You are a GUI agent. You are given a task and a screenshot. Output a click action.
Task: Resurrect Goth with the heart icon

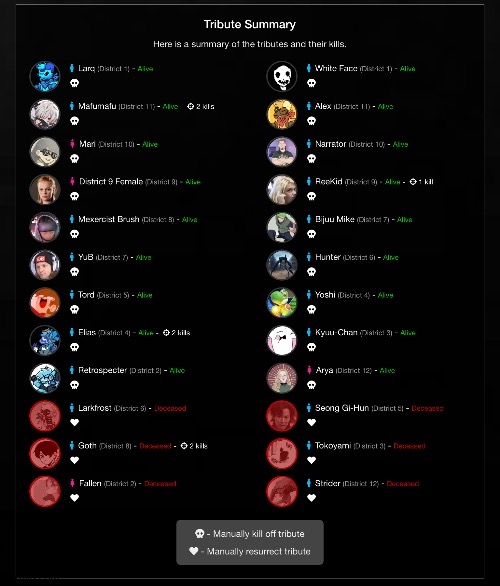74,460
